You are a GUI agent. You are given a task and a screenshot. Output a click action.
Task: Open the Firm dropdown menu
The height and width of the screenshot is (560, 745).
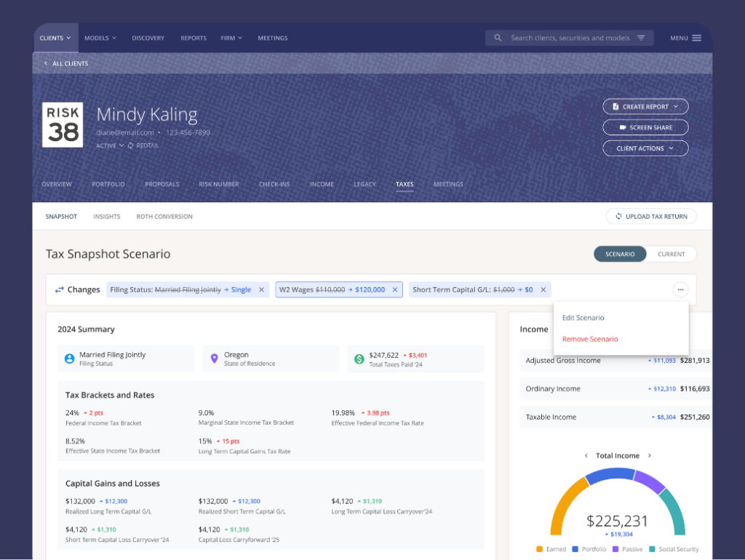coord(231,38)
